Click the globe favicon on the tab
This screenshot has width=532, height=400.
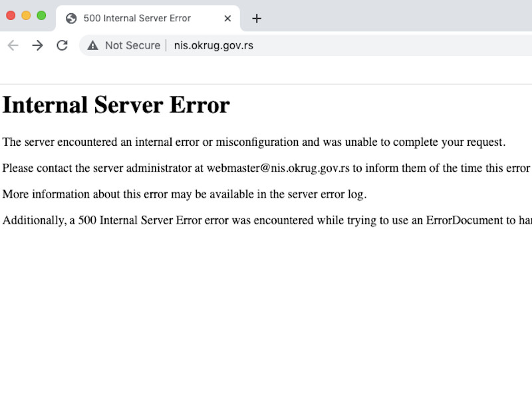pos(71,19)
